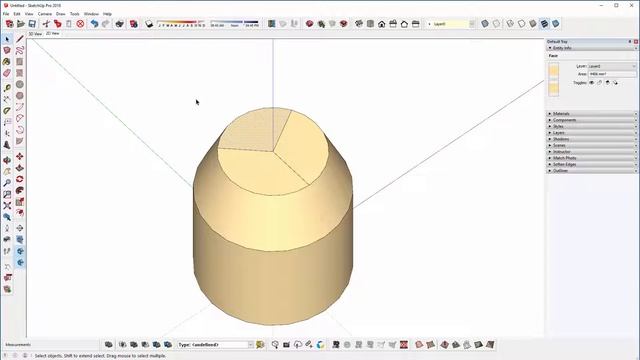Select the Rotate tool
This screenshot has width=640, height=360.
click(x=20, y=179)
